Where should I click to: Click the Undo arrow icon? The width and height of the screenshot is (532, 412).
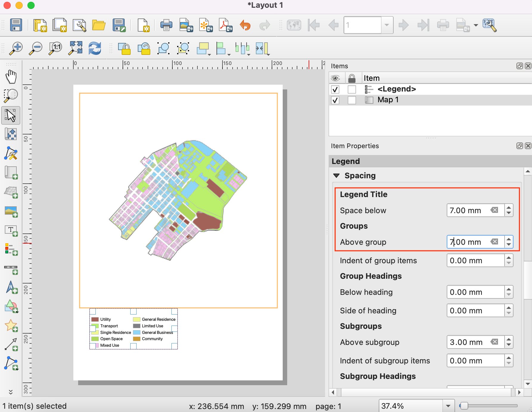pyautogui.click(x=245, y=25)
